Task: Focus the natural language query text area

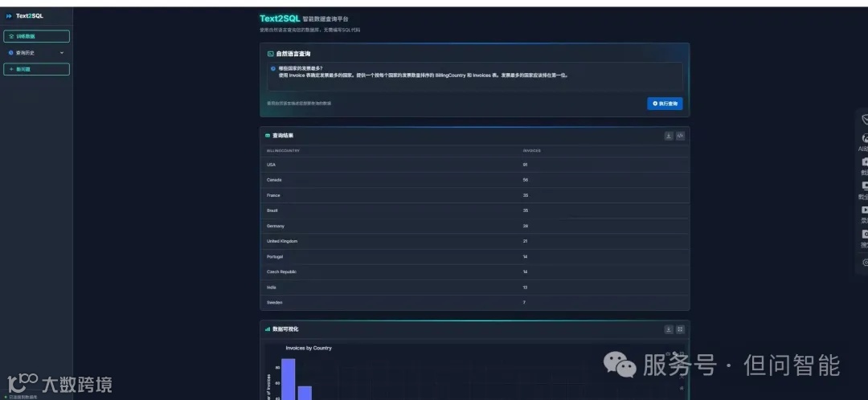Action: [474, 76]
